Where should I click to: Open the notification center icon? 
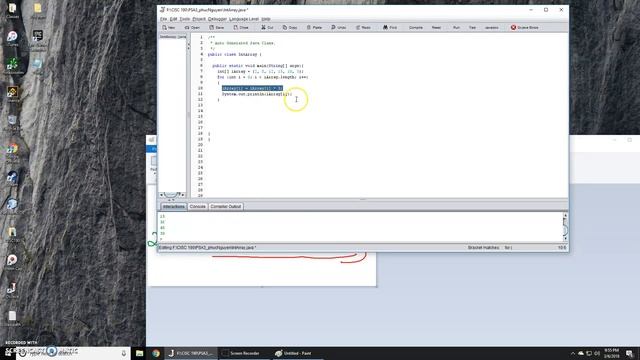(629, 353)
